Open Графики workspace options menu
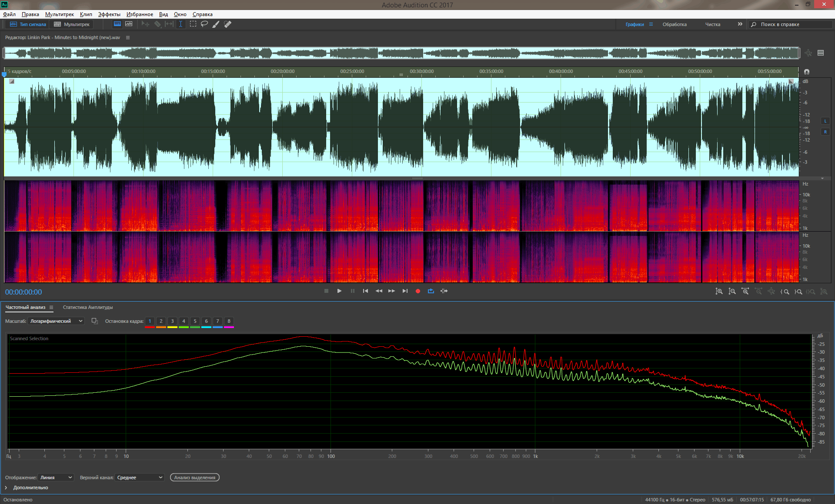Viewport: 835px width, 504px height. pyautogui.click(x=651, y=24)
